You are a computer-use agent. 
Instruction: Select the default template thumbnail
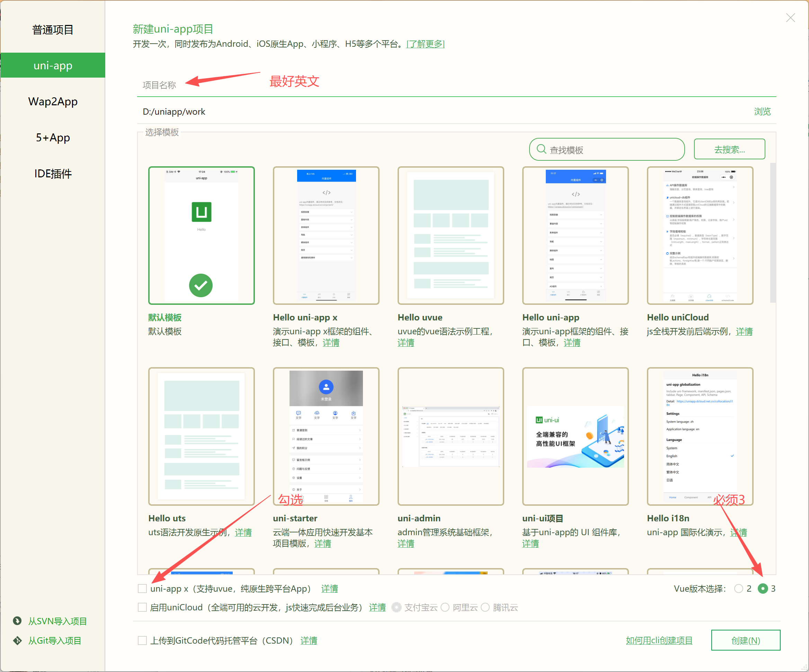click(201, 236)
